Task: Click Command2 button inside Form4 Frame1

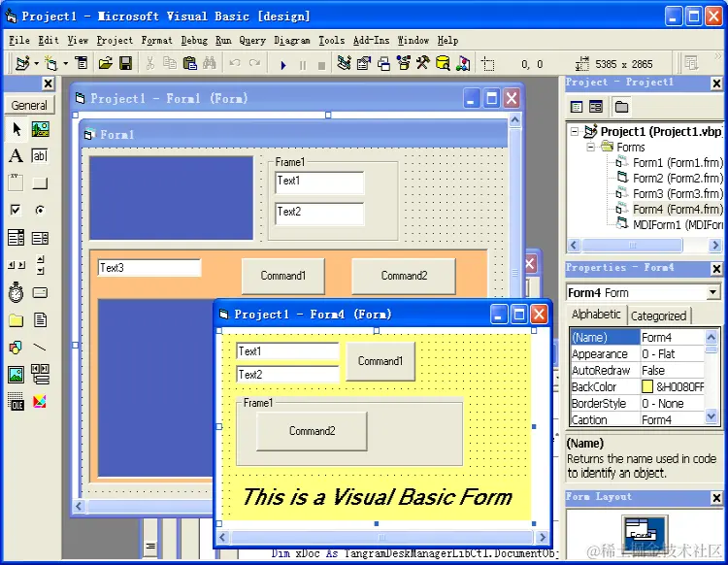Action: [312, 431]
